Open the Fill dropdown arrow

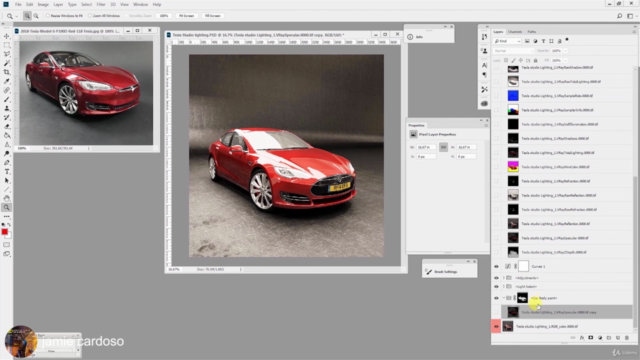pyautogui.click(x=565, y=60)
